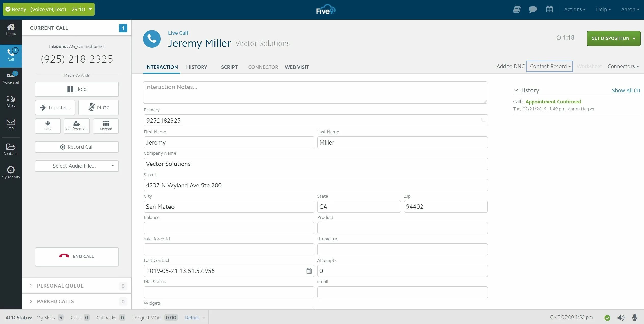
Task: Switch to the Script tab
Action: pos(229,67)
